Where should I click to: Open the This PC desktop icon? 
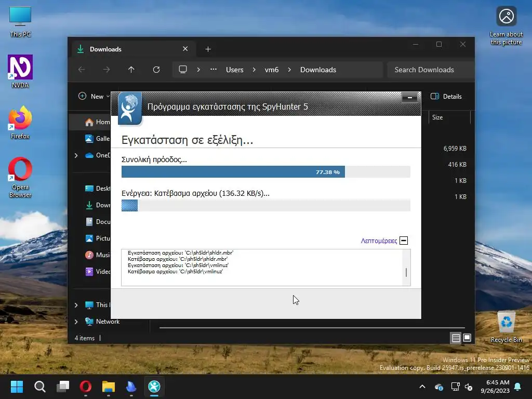point(20,21)
